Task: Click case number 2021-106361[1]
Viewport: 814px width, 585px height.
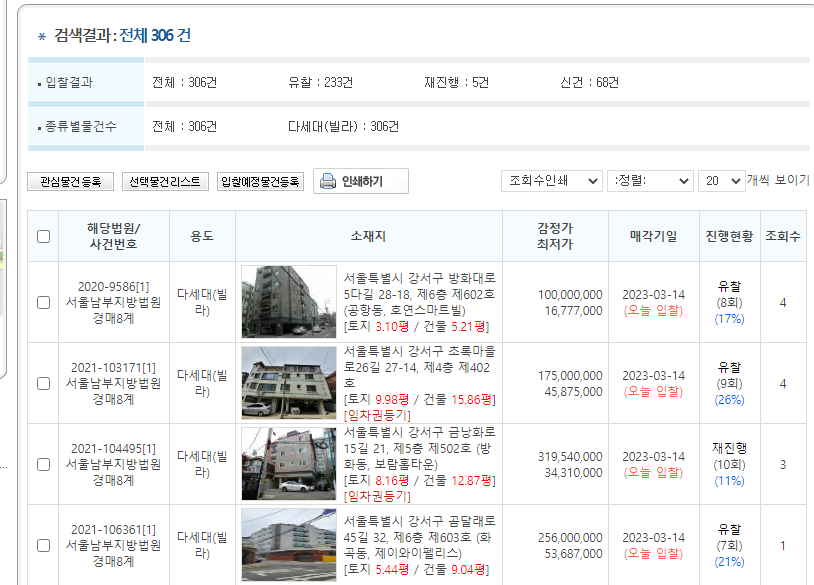Action: (x=114, y=529)
